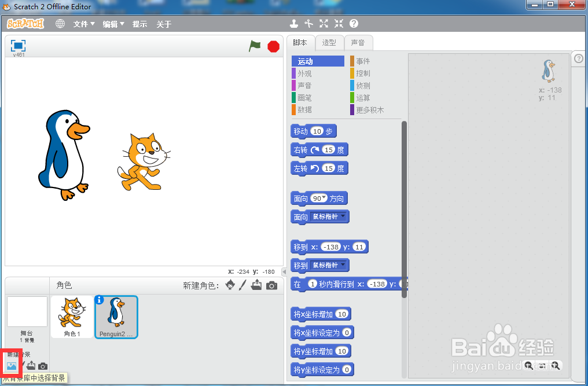
Task: Select the shrink sprite tool
Action: pyautogui.click(x=338, y=24)
